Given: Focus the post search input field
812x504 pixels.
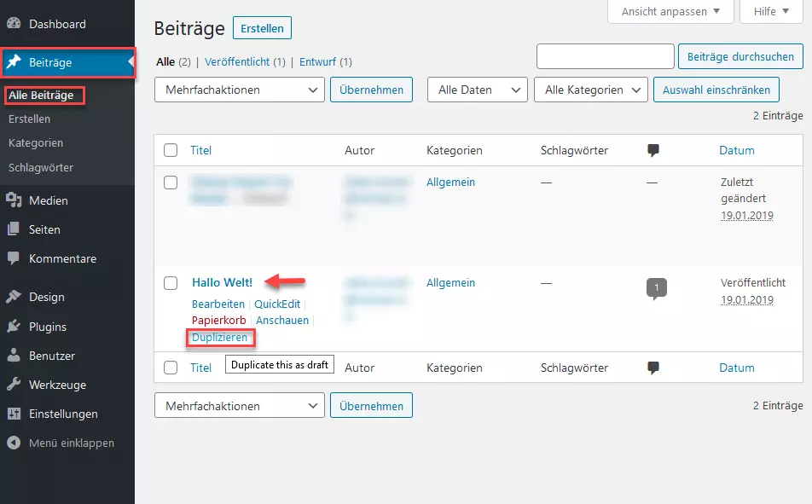Looking at the screenshot, I should (606, 56).
